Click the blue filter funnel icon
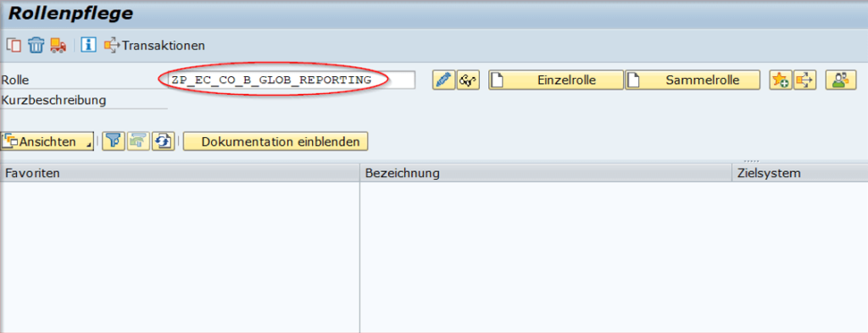Viewport: 868px width, 333px height. click(114, 142)
